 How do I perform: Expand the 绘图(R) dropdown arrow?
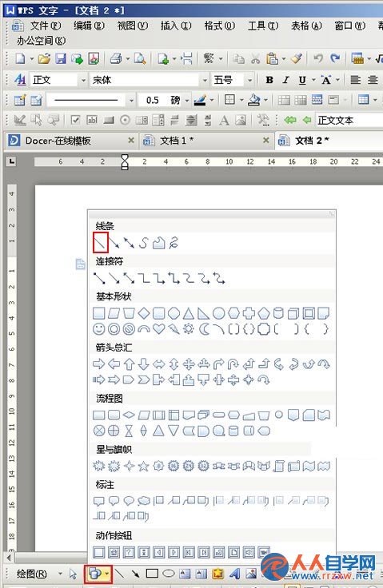pyautogui.click(x=60, y=574)
